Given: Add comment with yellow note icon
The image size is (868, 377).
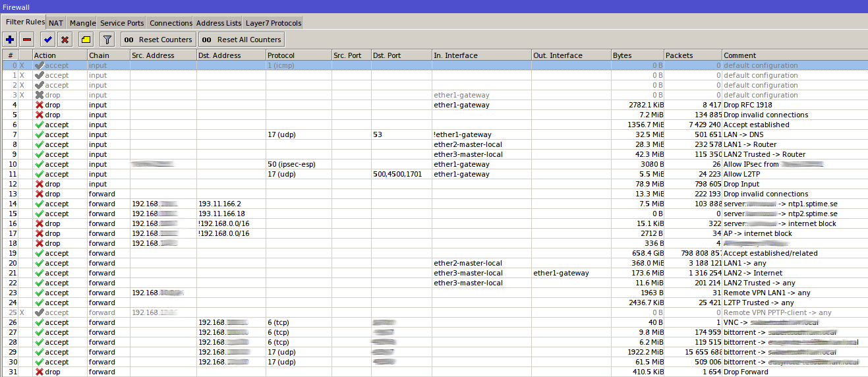Looking at the screenshot, I should (x=86, y=40).
